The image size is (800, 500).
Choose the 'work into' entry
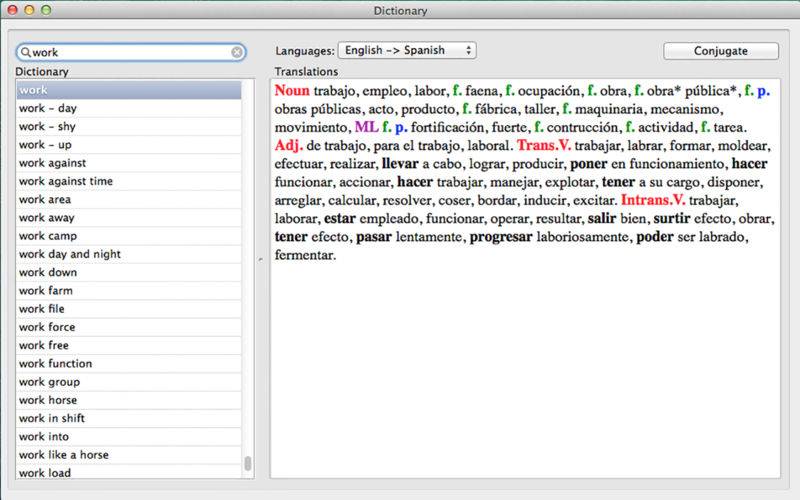pyautogui.click(x=129, y=437)
